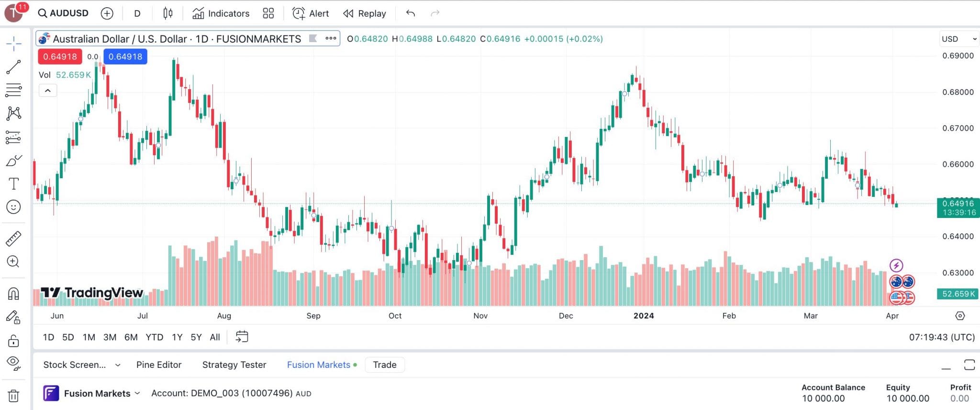Select the 5Y time range
The height and width of the screenshot is (410, 980).
[196, 337]
